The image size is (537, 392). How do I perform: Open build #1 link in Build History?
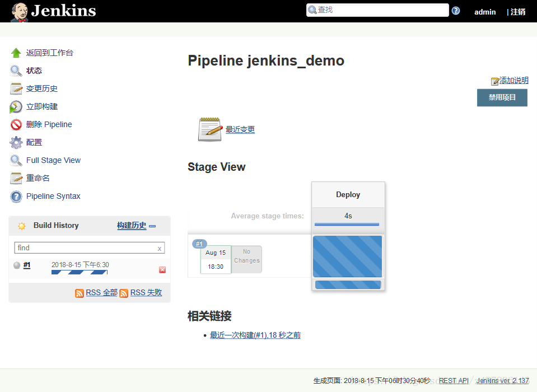27,265
